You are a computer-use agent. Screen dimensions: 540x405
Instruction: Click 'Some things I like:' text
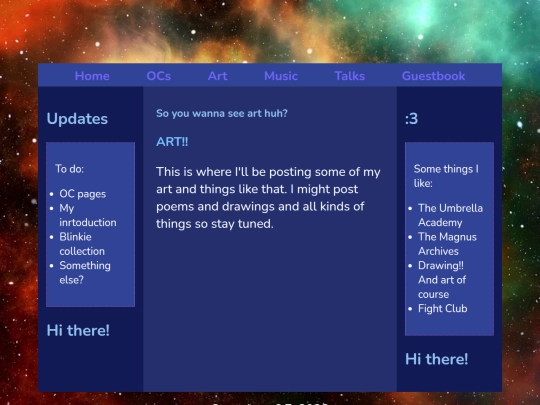click(x=446, y=176)
